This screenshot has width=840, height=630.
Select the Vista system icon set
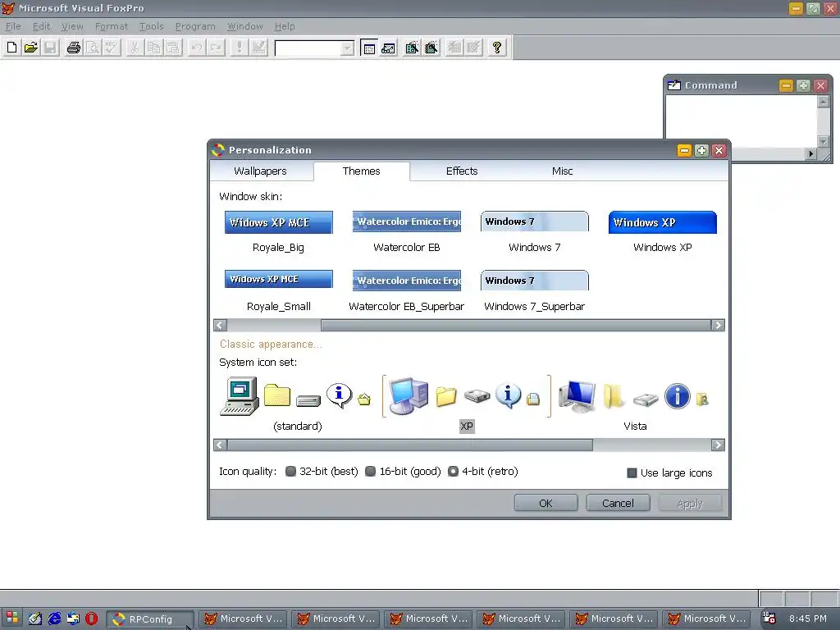coord(635,404)
